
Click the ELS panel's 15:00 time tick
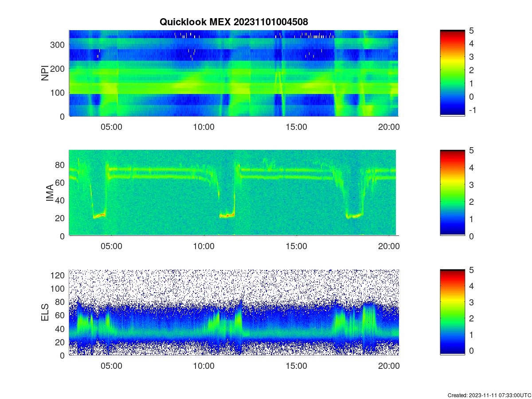297,366
